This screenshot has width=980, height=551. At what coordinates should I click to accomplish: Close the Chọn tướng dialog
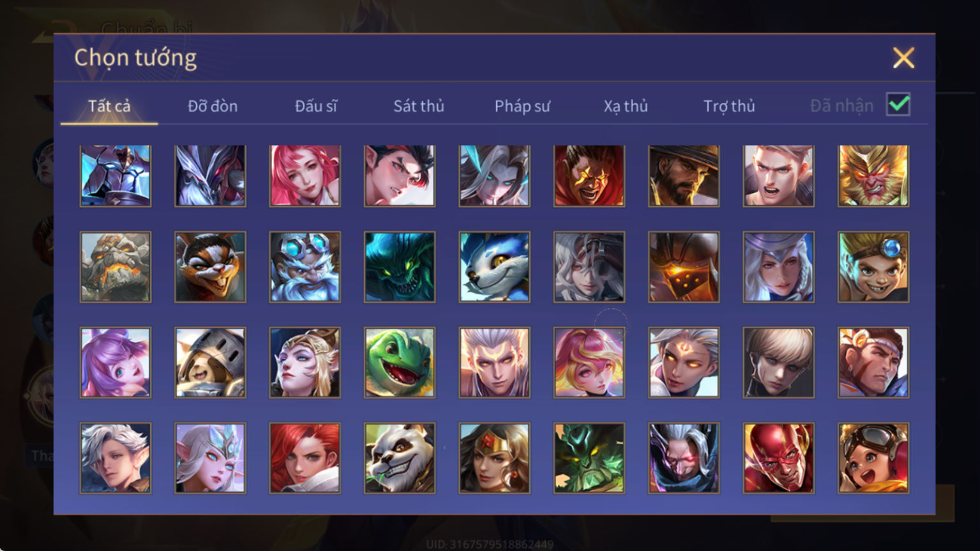(x=903, y=58)
